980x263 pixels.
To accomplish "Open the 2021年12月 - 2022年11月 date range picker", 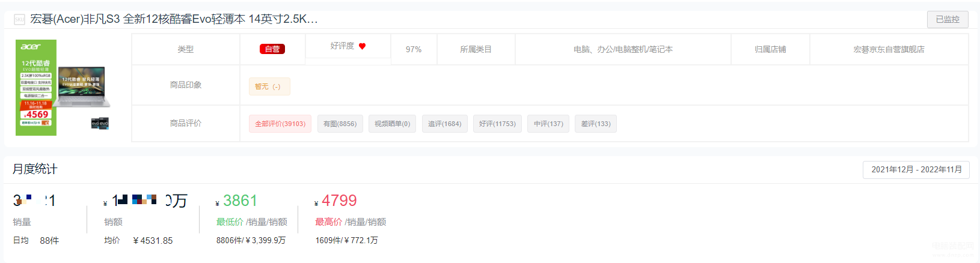I will tap(916, 169).
